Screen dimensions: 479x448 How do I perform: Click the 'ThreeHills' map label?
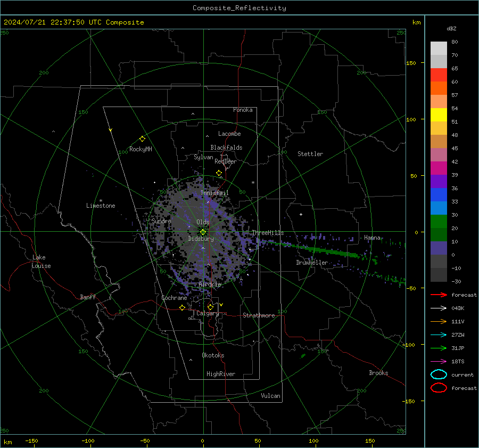point(268,233)
